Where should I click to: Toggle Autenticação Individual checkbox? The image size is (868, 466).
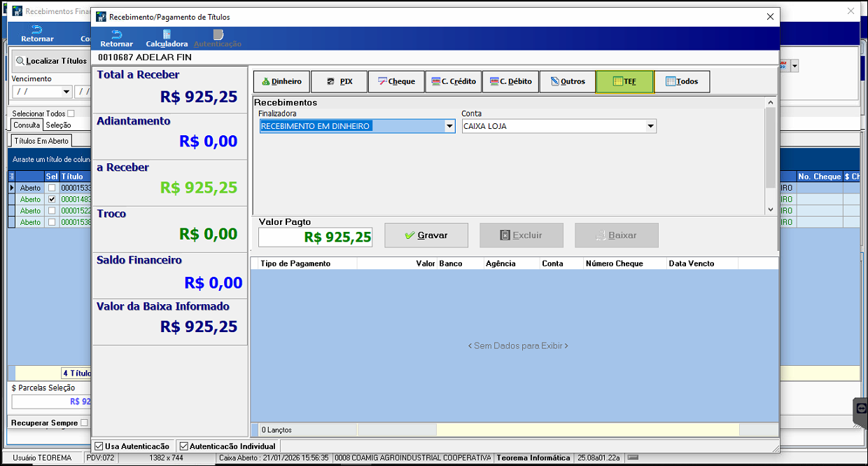point(184,446)
